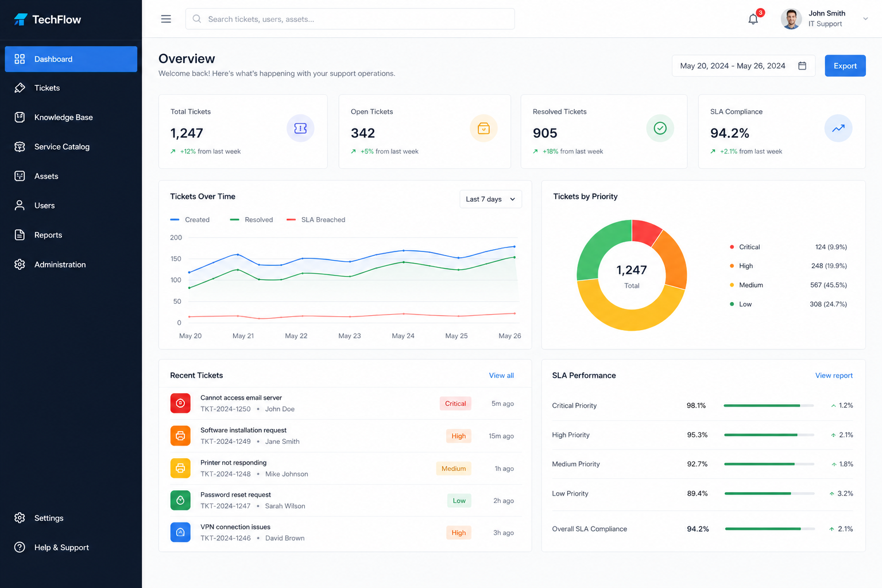This screenshot has height=588, width=882.
Task: Toggle the SLA Breached legend series
Action: (x=316, y=220)
